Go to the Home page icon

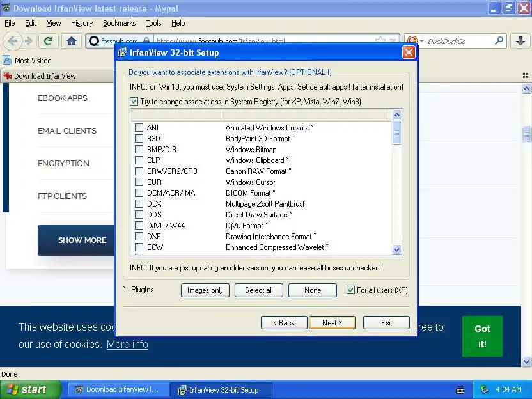click(71, 41)
